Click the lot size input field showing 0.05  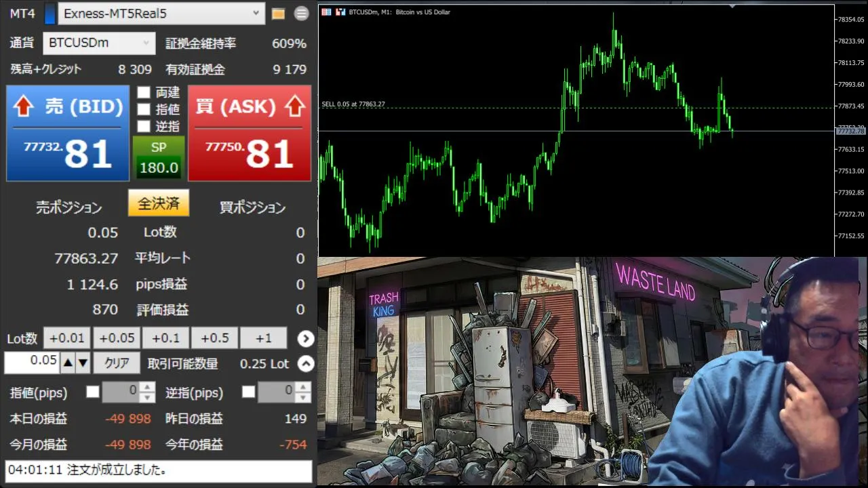[x=32, y=363]
